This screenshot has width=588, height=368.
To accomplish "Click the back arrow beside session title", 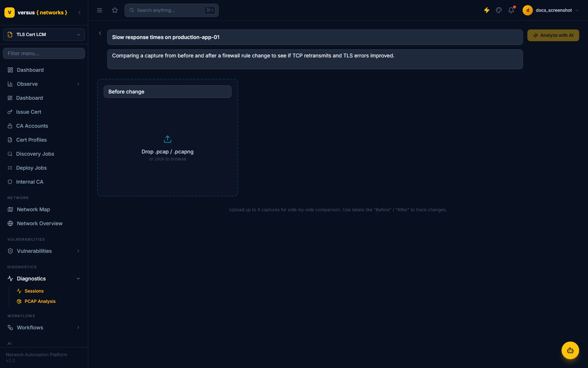I will [100, 33].
